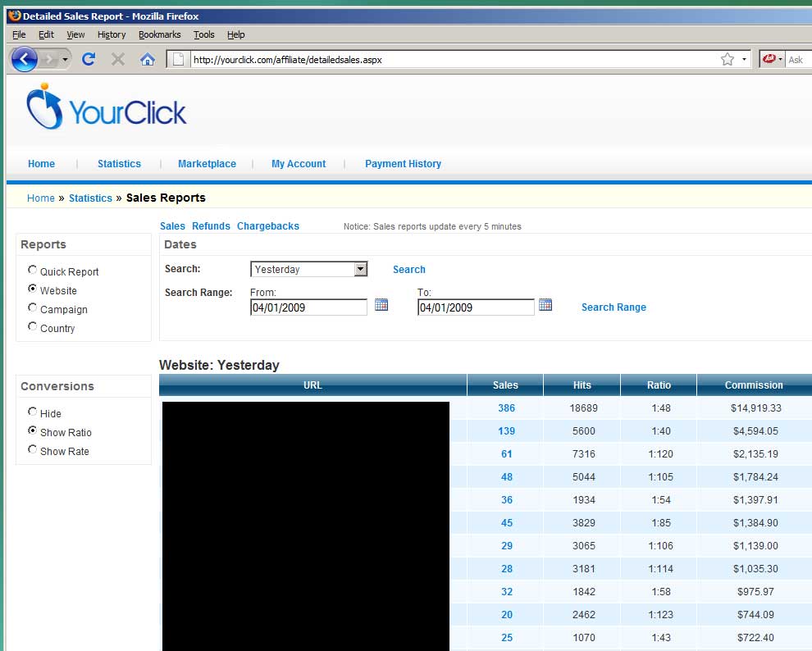Image resolution: width=812 pixels, height=651 pixels.
Task: Switch to the Chargebacks report tab
Action: 267,226
